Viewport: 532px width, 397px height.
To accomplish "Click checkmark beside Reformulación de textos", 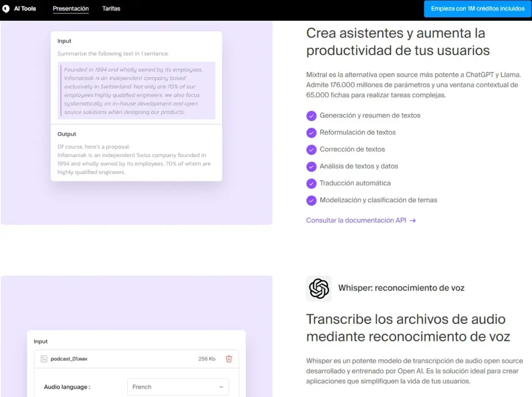I will (x=311, y=133).
